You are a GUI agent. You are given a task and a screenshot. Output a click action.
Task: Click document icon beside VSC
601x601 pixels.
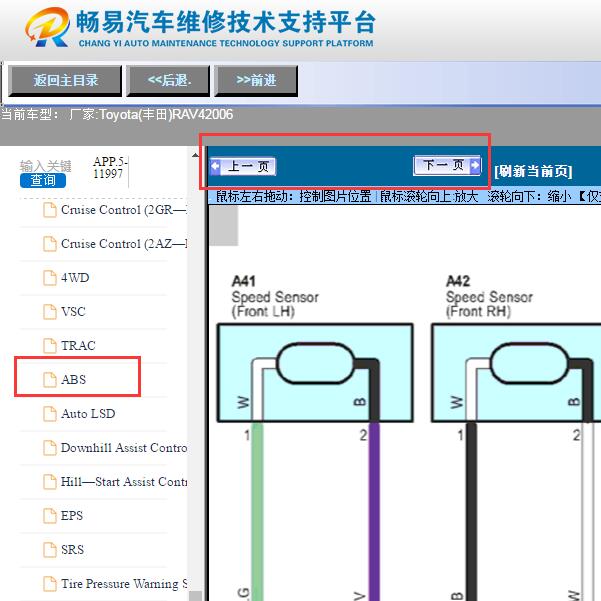coord(50,312)
